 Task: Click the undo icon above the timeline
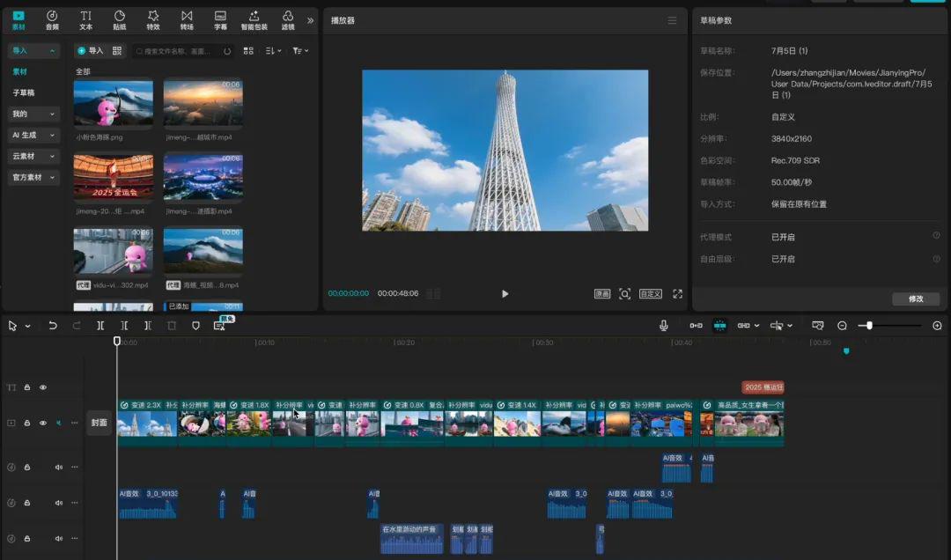click(54, 326)
